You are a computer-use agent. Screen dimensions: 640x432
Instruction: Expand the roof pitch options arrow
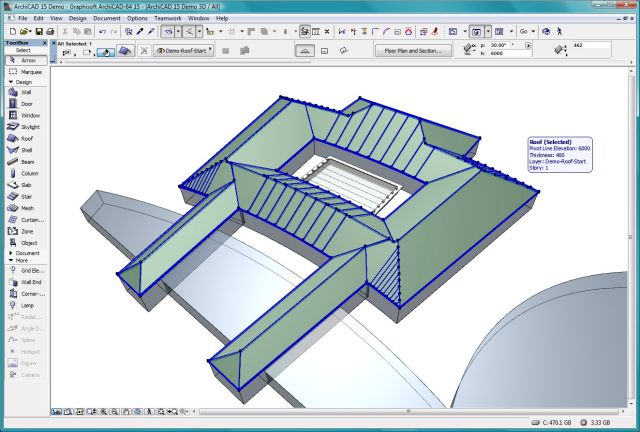pyautogui.click(x=528, y=45)
